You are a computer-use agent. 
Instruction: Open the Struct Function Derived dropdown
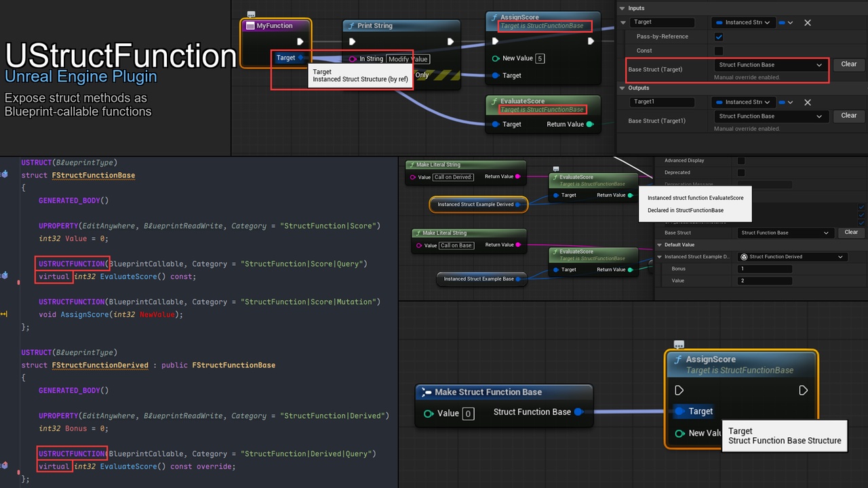tap(792, 257)
